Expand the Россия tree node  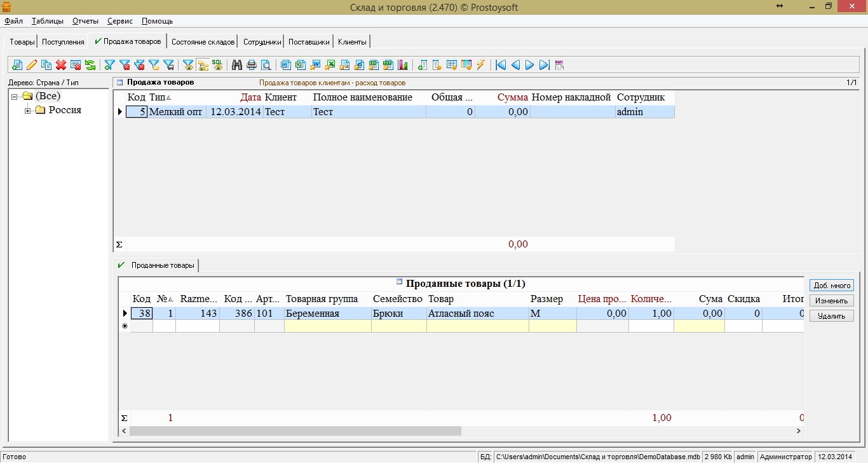[x=27, y=111]
